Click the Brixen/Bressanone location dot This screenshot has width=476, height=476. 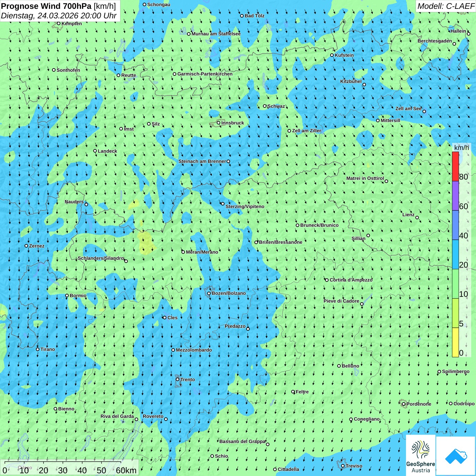pos(256,242)
